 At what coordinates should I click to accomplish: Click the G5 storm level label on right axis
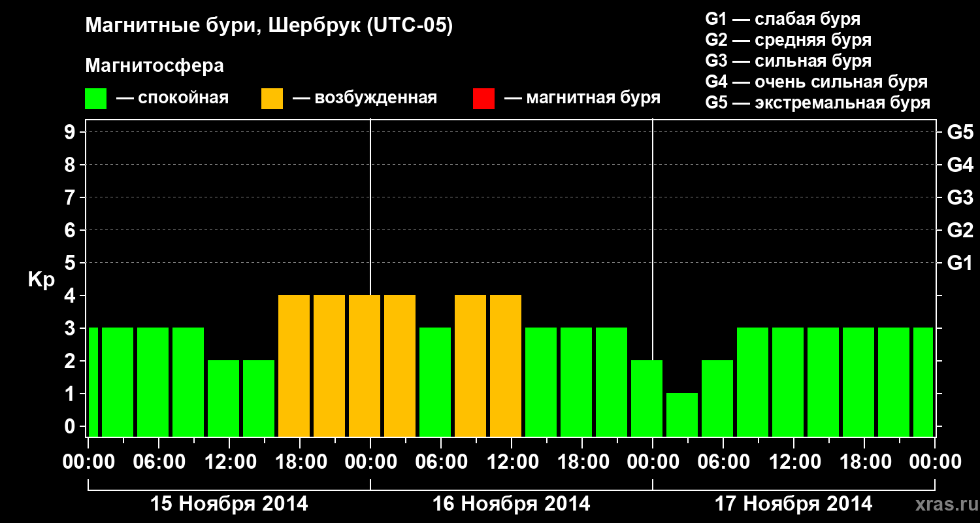coord(960,133)
